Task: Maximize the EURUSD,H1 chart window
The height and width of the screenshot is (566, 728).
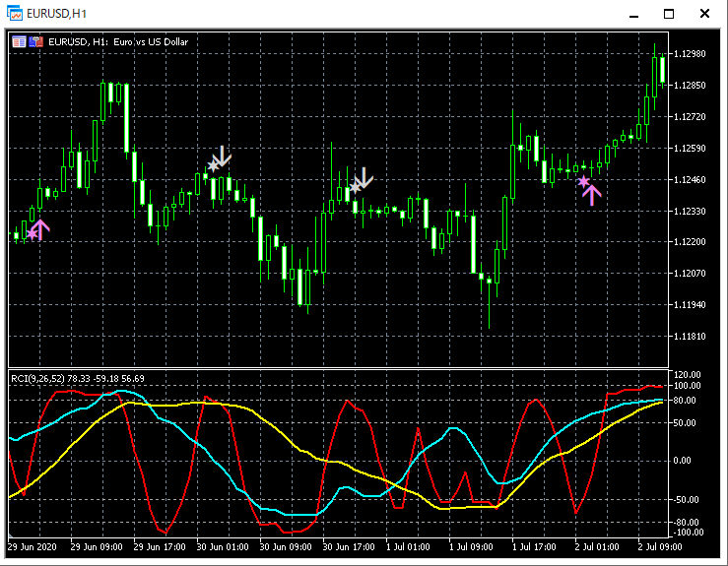Action: 669,14
